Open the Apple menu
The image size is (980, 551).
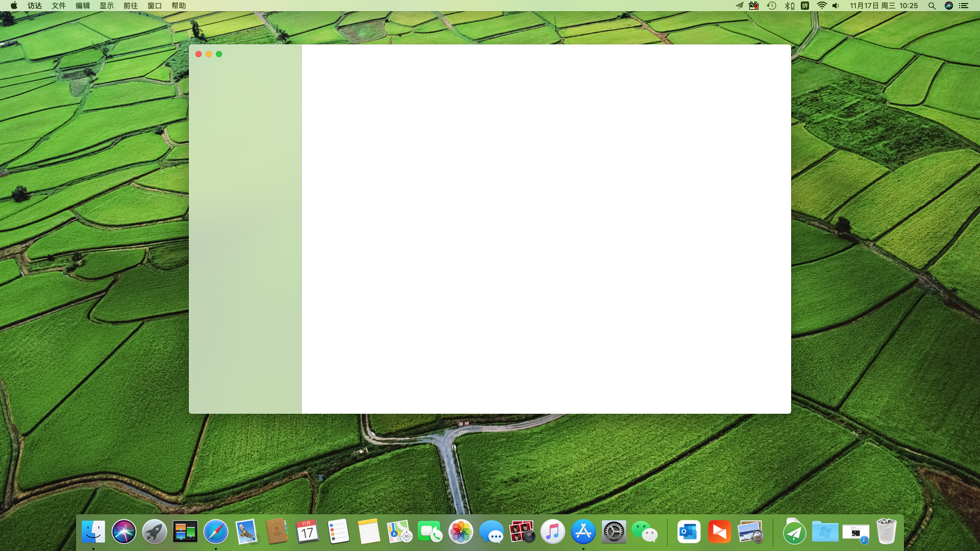14,6
